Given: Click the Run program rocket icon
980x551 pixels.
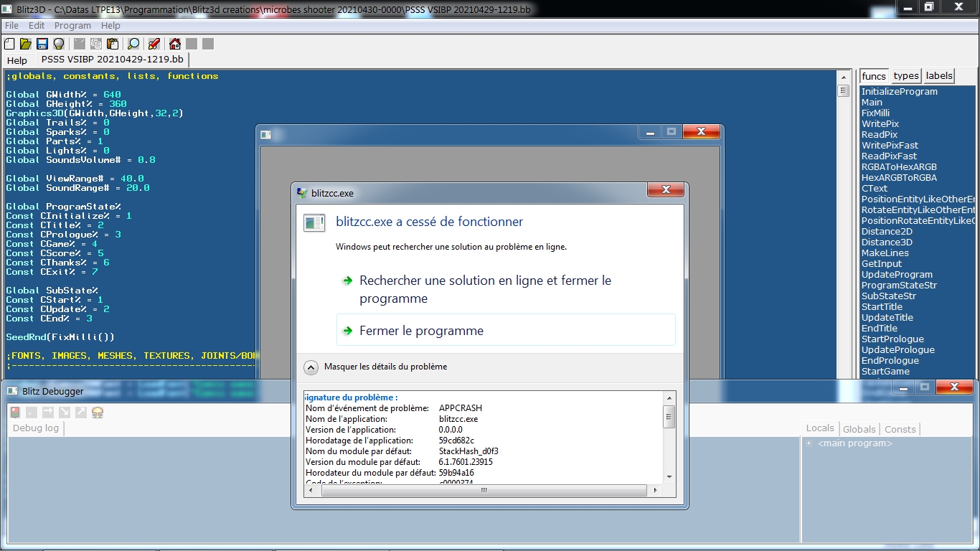Looking at the screenshot, I should pyautogui.click(x=154, y=44).
